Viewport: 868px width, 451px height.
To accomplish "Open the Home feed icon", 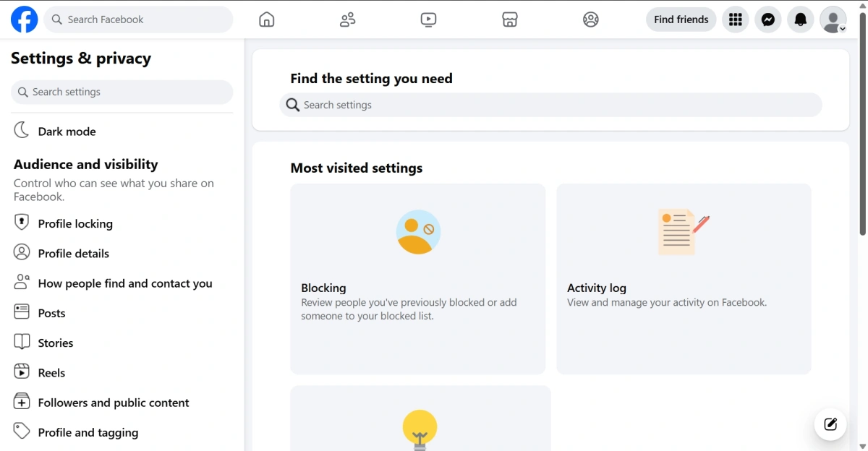I will tap(267, 20).
